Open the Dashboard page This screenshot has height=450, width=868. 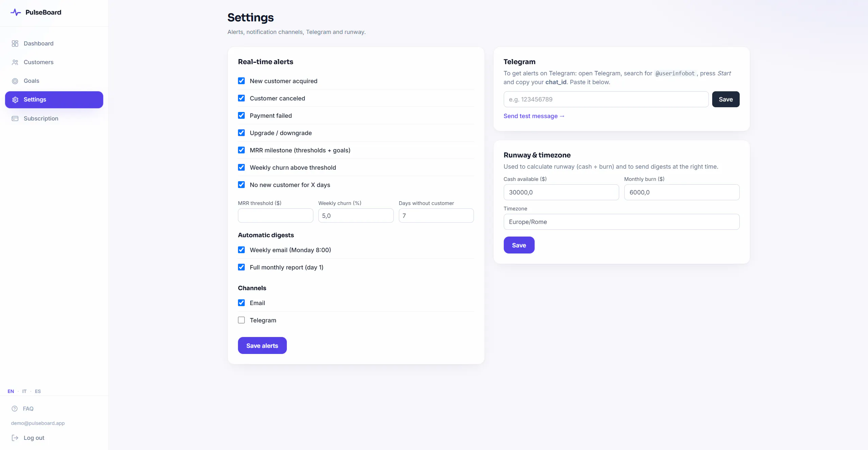tap(54, 43)
